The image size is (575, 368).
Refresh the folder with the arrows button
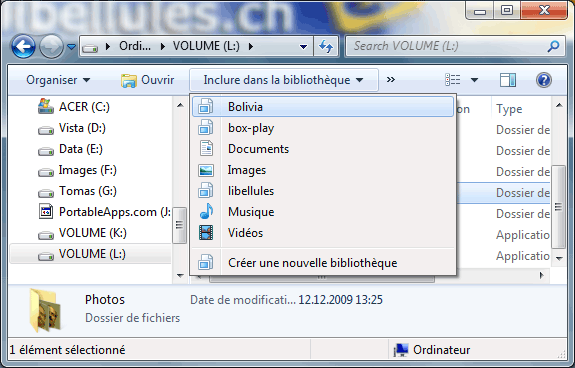tap(326, 47)
